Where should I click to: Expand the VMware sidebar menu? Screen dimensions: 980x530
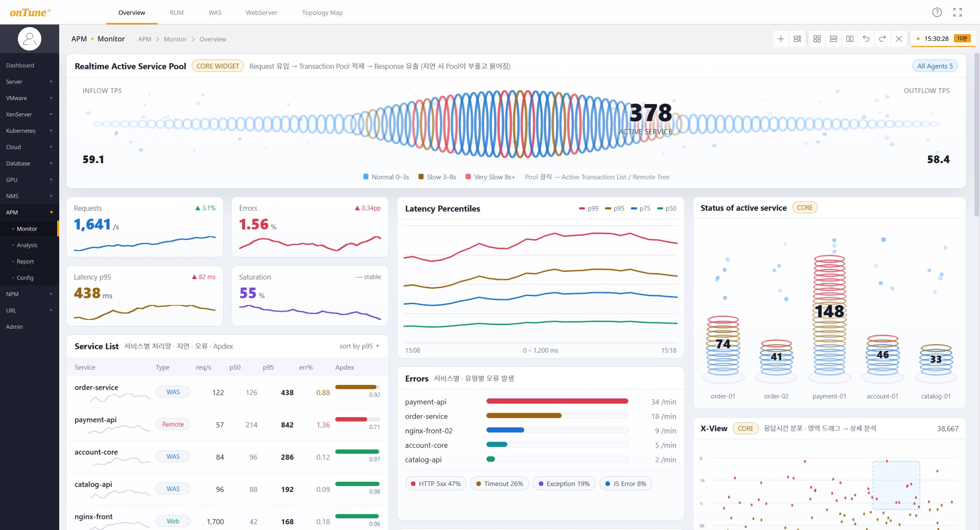point(29,98)
